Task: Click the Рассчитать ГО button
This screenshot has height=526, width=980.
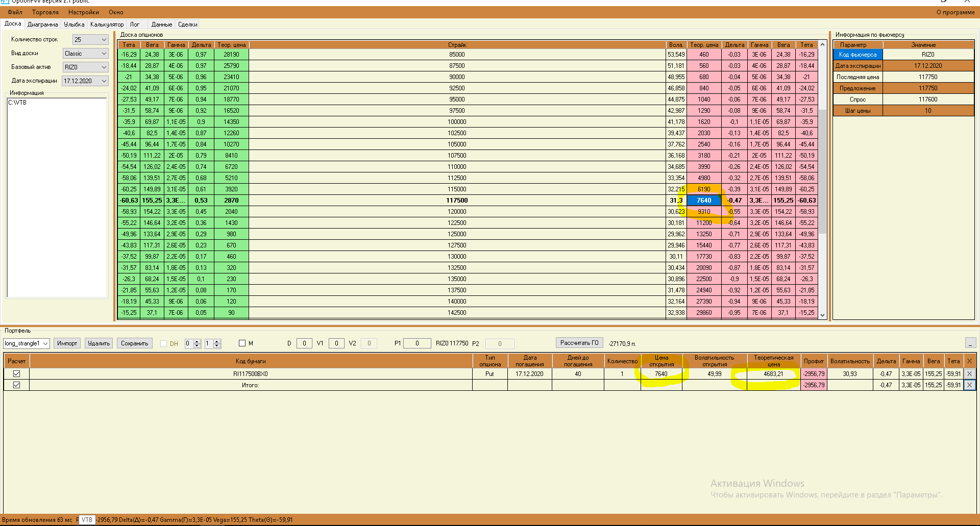Action: pyautogui.click(x=579, y=343)
